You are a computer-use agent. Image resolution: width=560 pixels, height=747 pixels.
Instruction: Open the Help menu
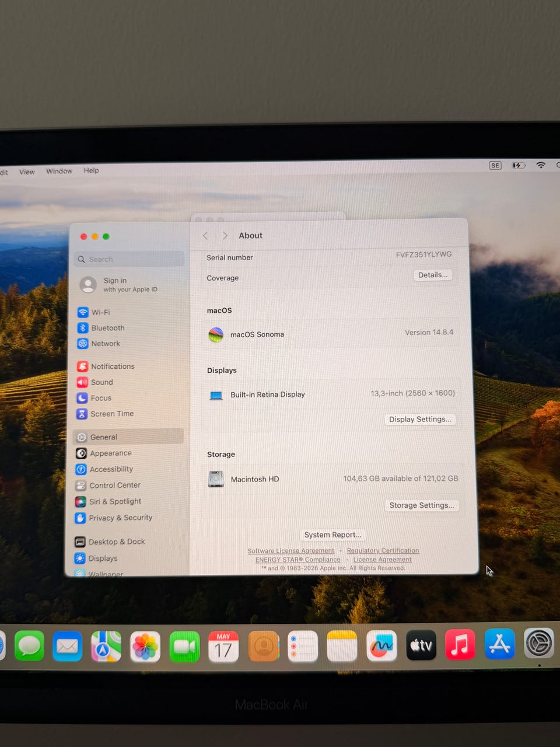tap(91, 170)
